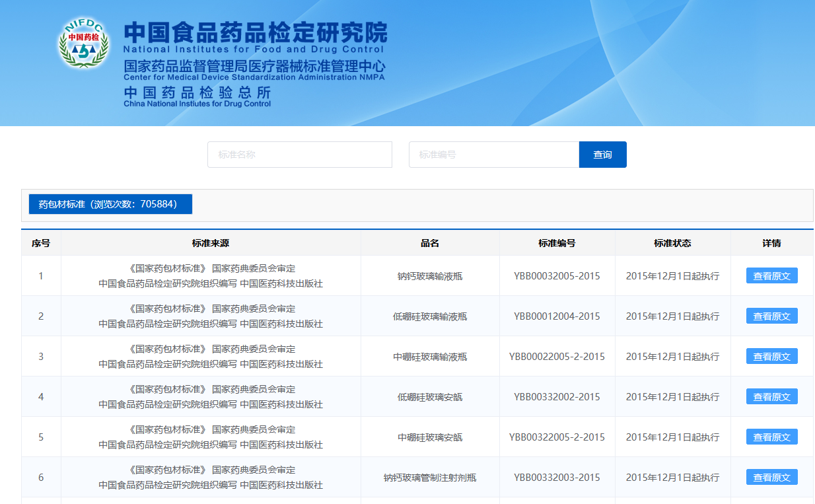Open 查看原文 for 中硼硅玻璃输液瓶
Viewport: 815px width, 504px height.
[771, 357]
